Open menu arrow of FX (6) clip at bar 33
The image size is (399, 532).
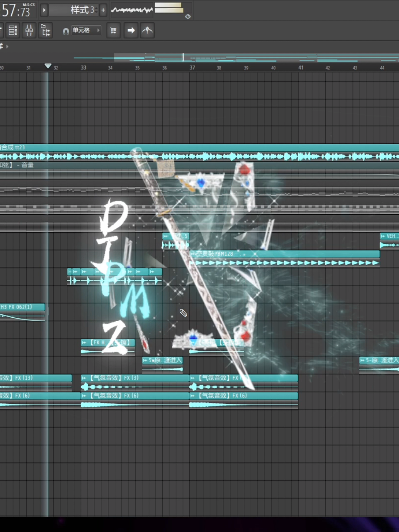click(x=84, y=396)
